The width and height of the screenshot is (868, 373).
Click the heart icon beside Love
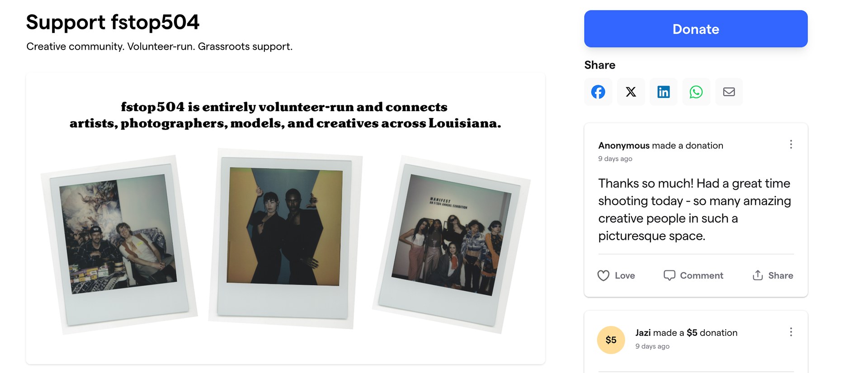point(604,275)
